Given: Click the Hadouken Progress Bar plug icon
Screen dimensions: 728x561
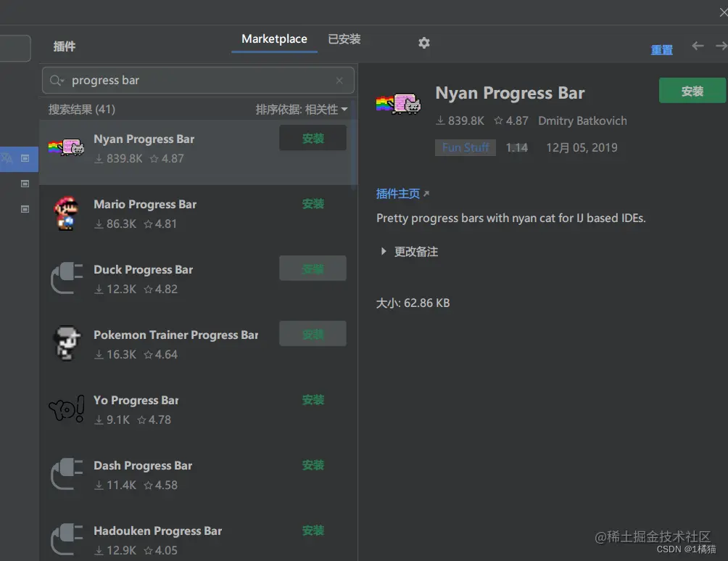Looking at the screenshot, I should click(67, 539).
